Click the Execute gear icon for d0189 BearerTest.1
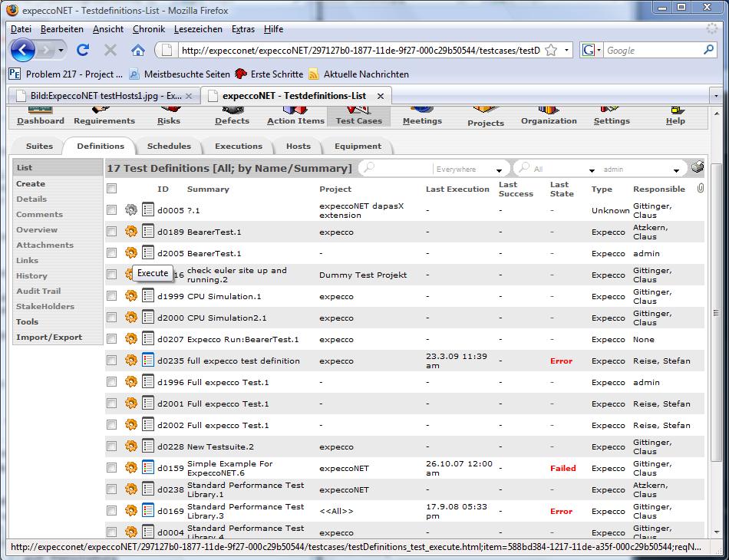Viewport: 729px width, 560px height. 131,232
